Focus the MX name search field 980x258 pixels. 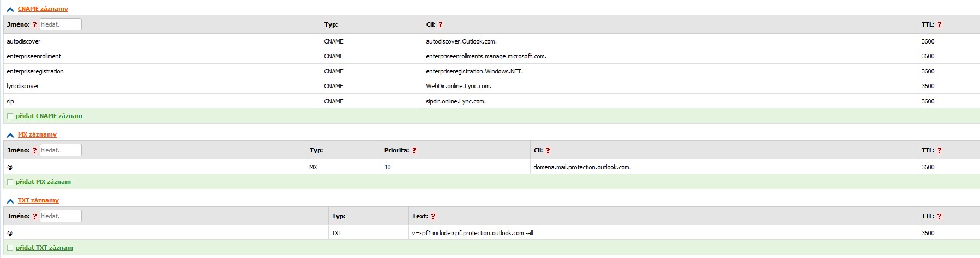[x=61, y=150]
